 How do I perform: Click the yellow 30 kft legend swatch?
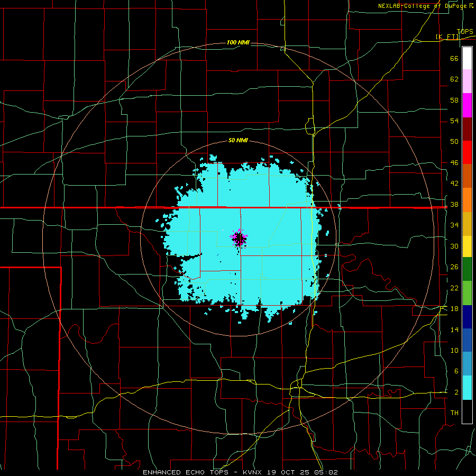tap(467, 246)
